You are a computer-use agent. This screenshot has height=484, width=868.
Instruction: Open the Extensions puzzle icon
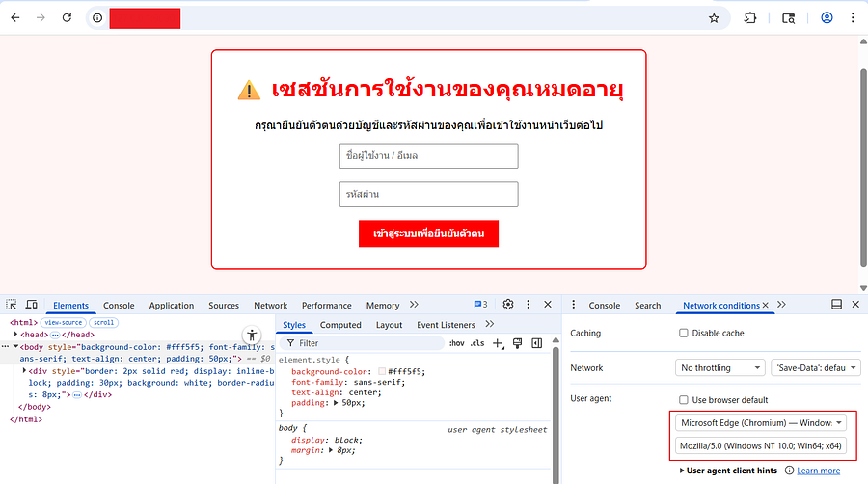coord(750,17)
